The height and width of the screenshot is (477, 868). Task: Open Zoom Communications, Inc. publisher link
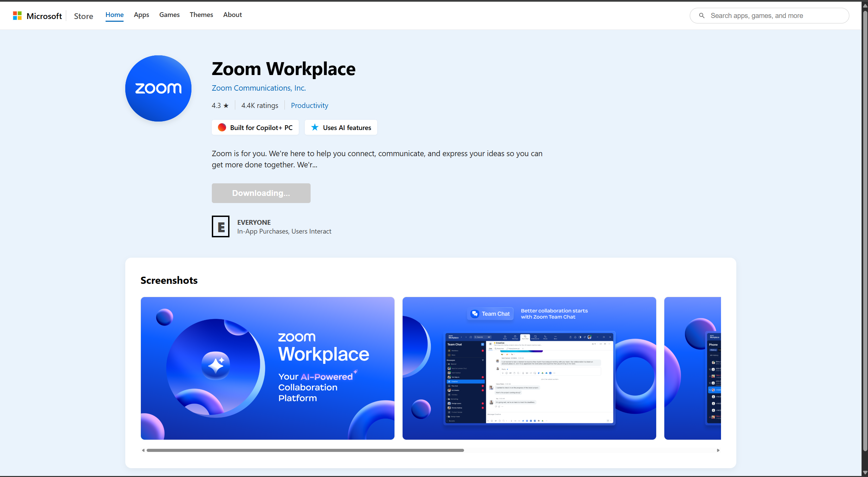click(259, 88)
